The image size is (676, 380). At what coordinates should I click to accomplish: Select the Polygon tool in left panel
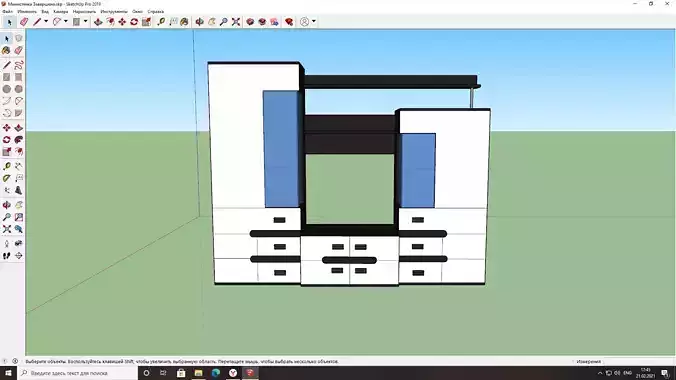click(19, 89)
